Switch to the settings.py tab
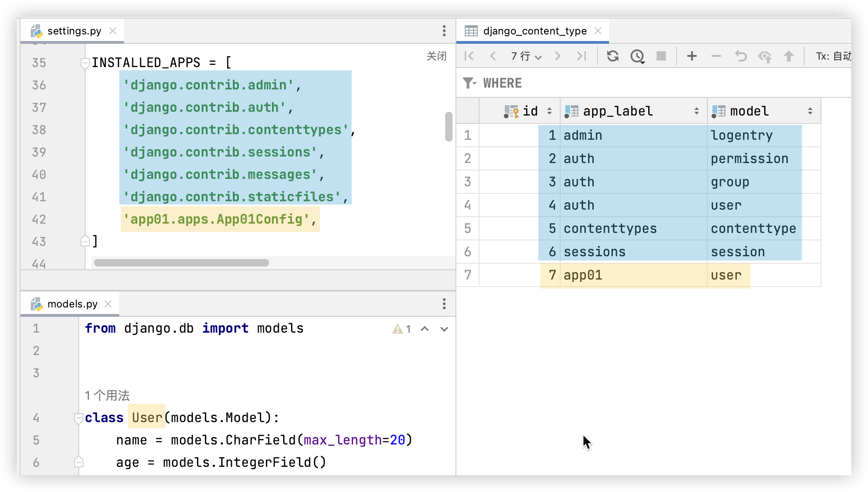Screen dimensions: 868x492 click(74, 31)
